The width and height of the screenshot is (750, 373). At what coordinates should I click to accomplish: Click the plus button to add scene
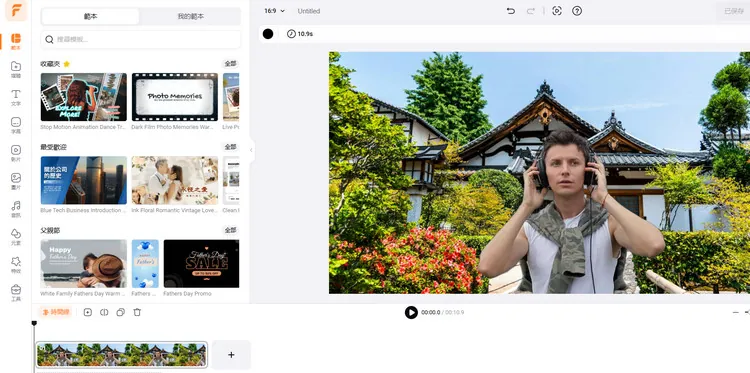pyautogui.click(x=231, y=355)
